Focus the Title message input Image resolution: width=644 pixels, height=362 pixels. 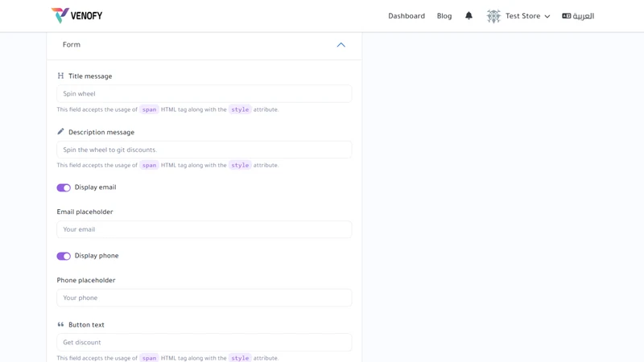[204, 93]
